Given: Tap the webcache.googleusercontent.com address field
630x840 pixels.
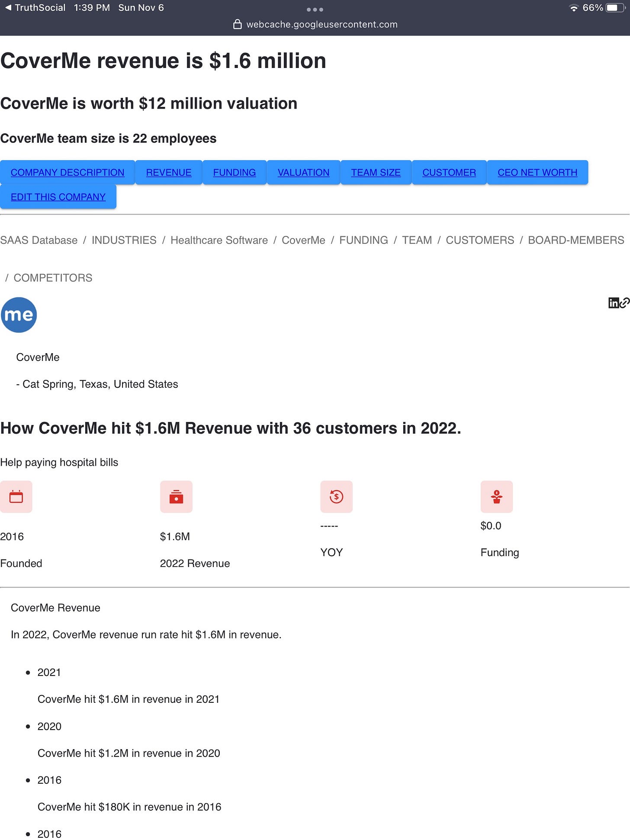Looking at the screenshot, I should tap(321, 24).
